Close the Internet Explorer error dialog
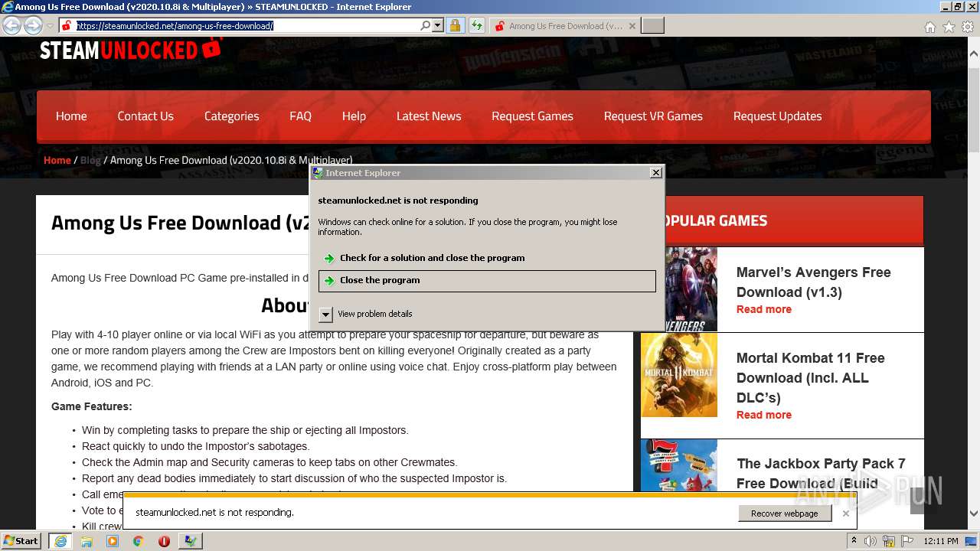Screen dimensions: 980x551 click(656, 173)
